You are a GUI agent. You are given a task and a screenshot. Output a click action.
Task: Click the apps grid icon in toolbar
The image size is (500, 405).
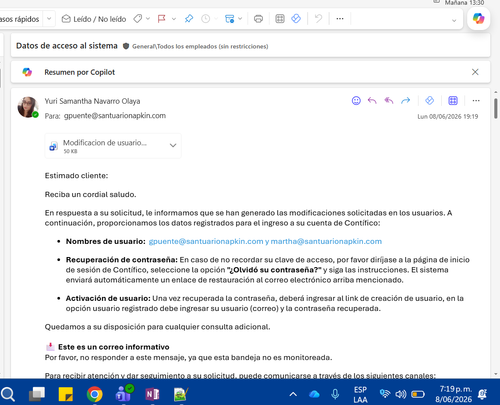tap(280, 19)
